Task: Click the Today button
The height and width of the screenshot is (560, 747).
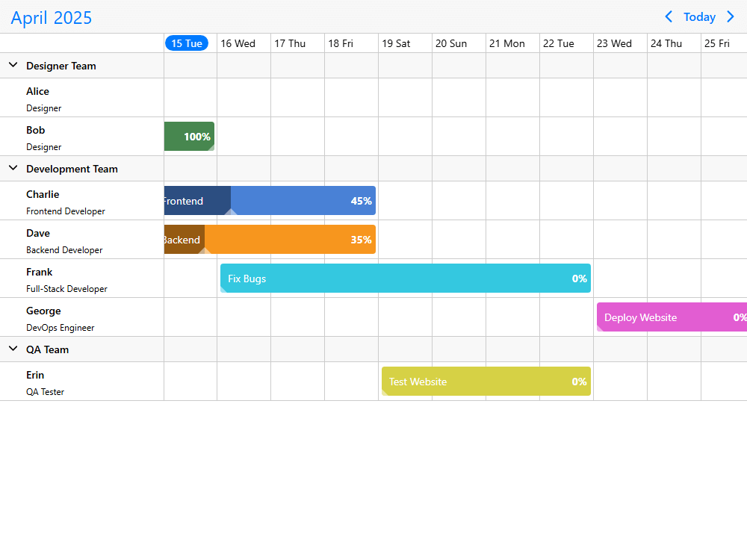Action: [699, 17]
